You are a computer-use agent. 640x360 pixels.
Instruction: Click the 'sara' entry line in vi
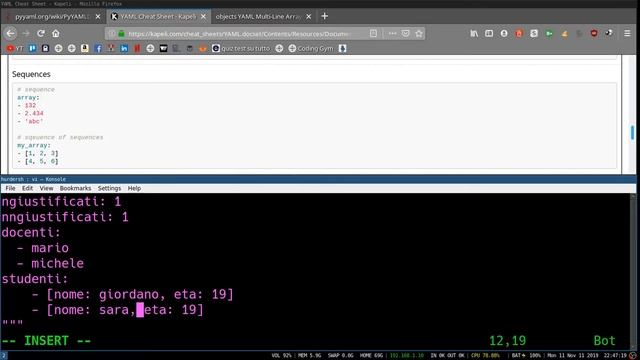[x=118, y=310]
